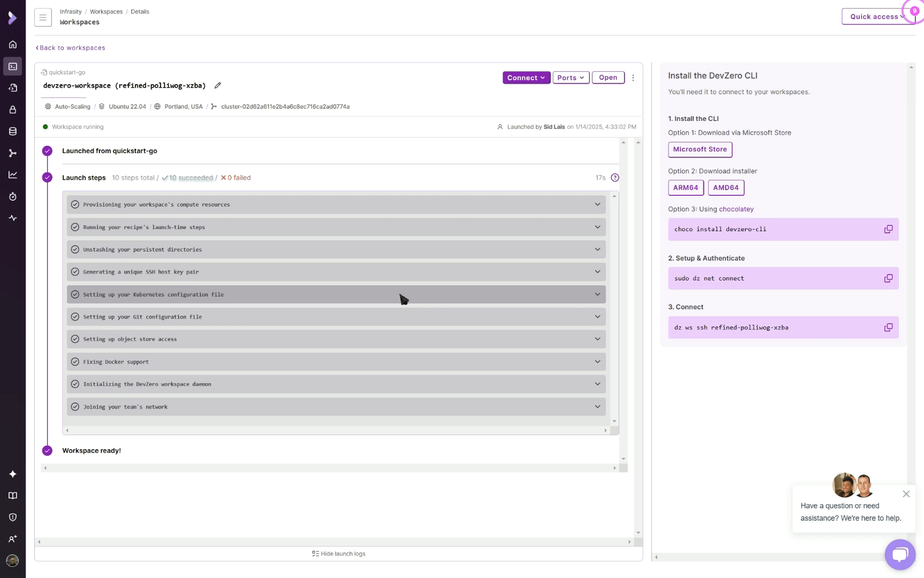
Task: Click the home icon in sidebar
Action: [13, 44]
